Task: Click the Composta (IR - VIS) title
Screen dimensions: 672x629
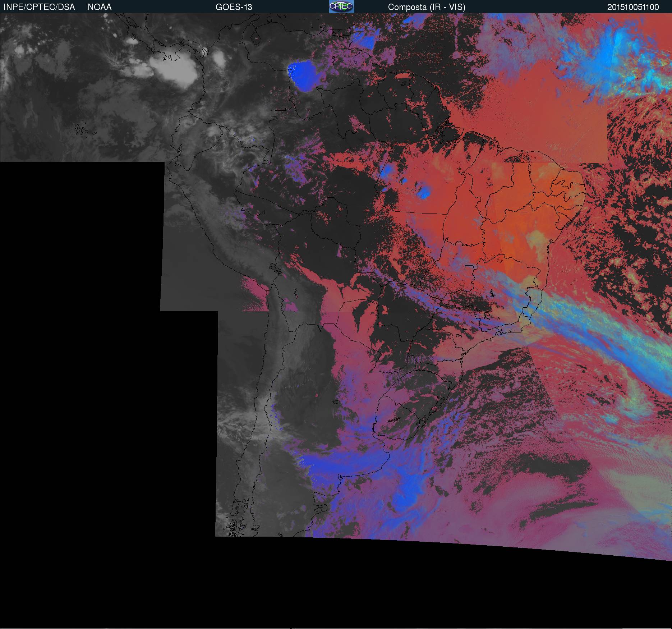Action: click(427, 7)
